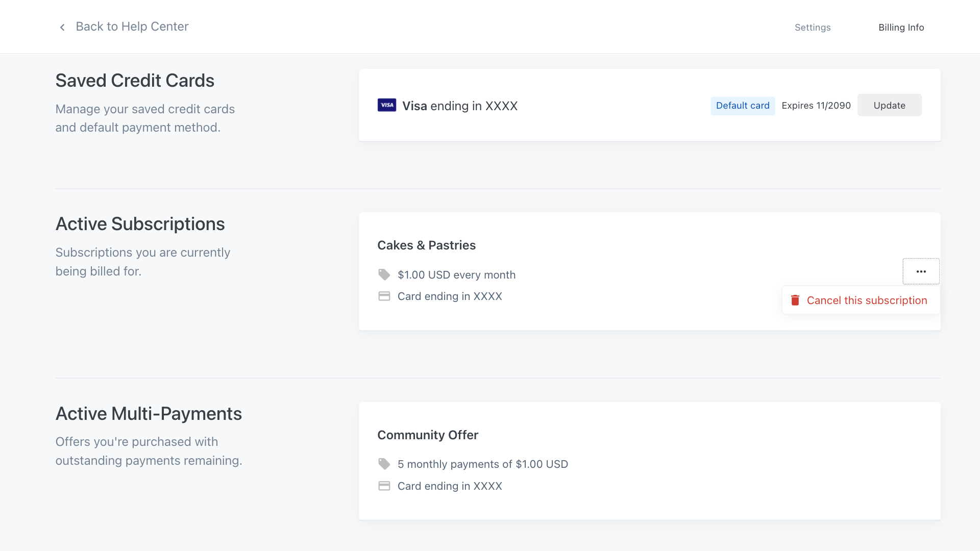Click price tag icon under Community Offer
Screen dimensions: 980x551
point(384,464)
